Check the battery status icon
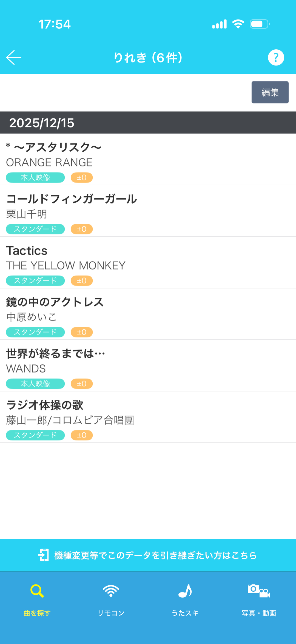 point(260,24)
